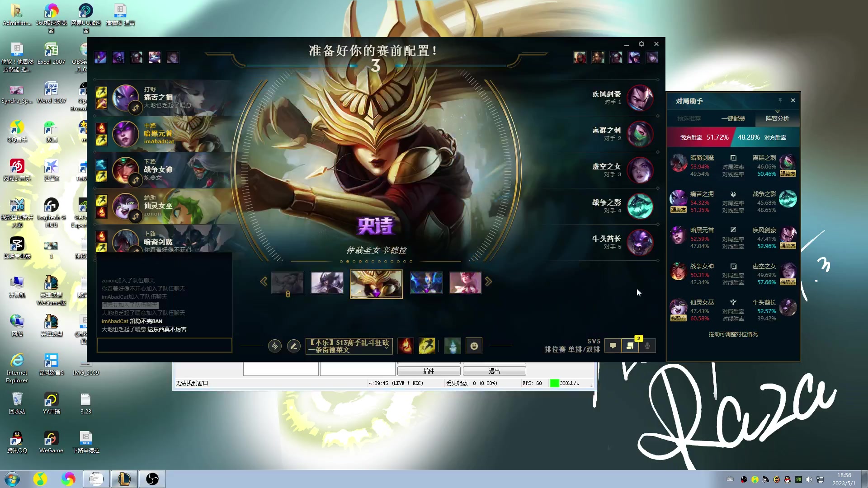Viewport: 868px width, 488px height.
Task: Click 暗黑元首 mid lane champion portrait
Action: [125, 134]
